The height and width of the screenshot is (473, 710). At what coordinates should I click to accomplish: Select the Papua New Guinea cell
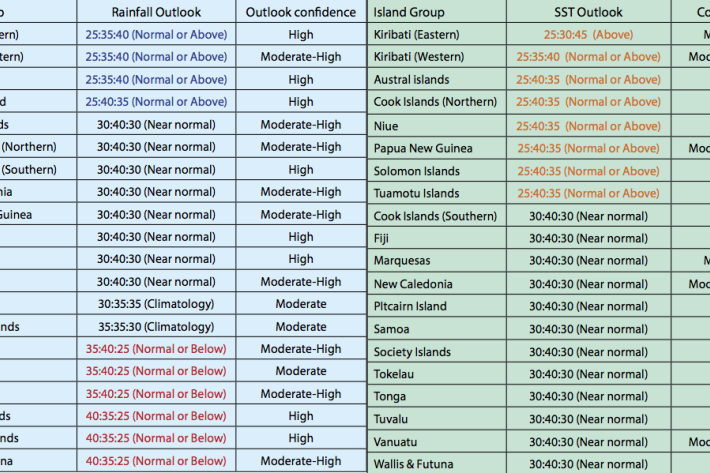pos(423,149)
